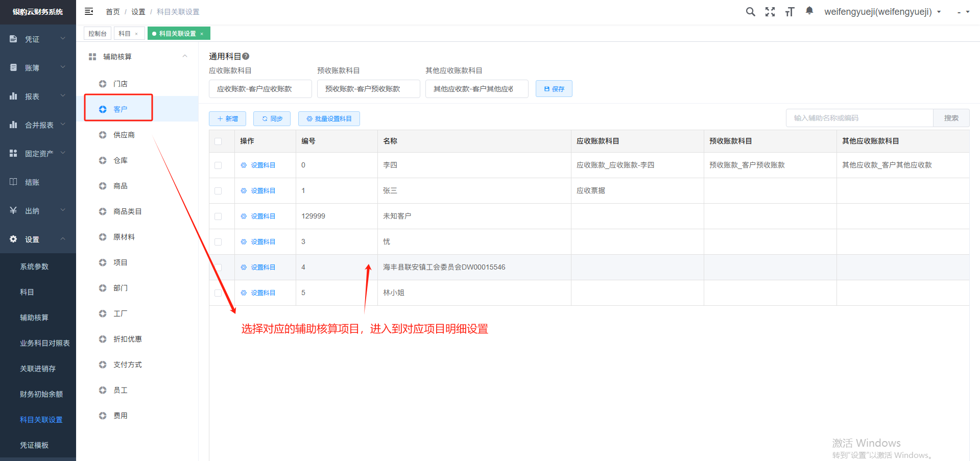The width and height of the screenshot is (980, 461).
Task: Click the 出纳 yen icon
Action: 13,210
